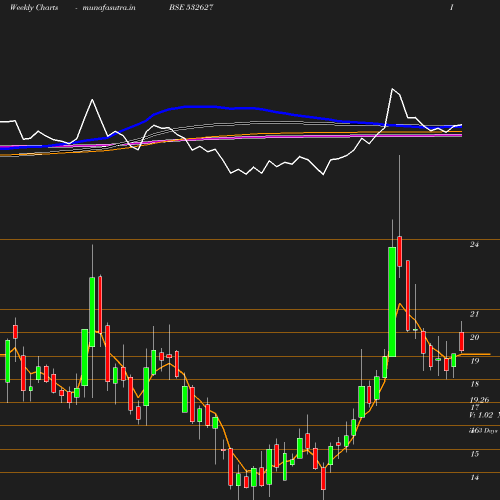Click the price label 18
The image size is (500, 500).
pos(475,384)
